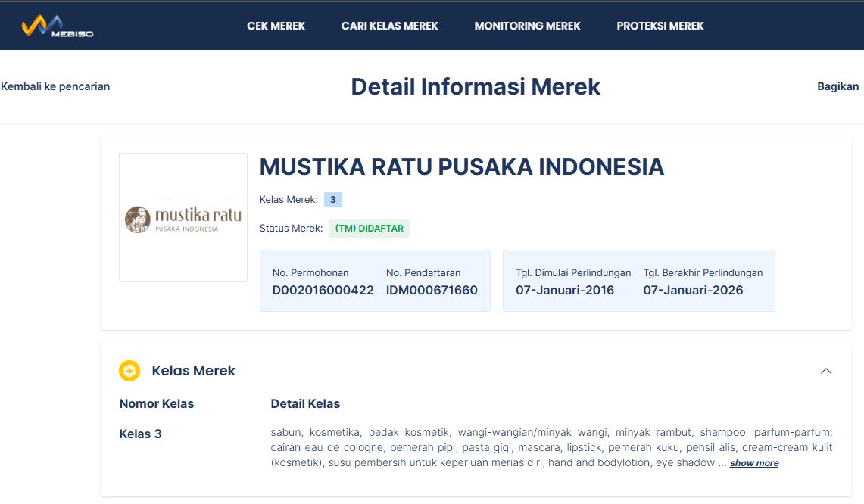Click the class badge number 3
The width and height of the screenshot is (864, 504).
tap(333, 199)
